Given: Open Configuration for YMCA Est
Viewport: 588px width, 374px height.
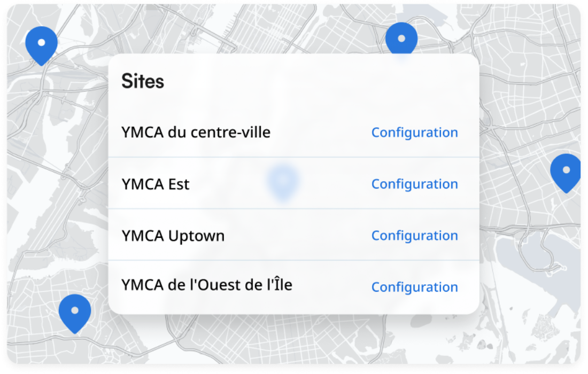Looking at the screenshot, I should (414, 184).
